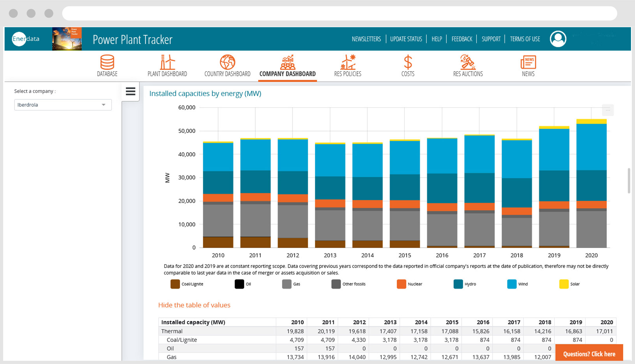Open the Feedback link
Viewport: 635px width, 364px height.
(462, 39)
